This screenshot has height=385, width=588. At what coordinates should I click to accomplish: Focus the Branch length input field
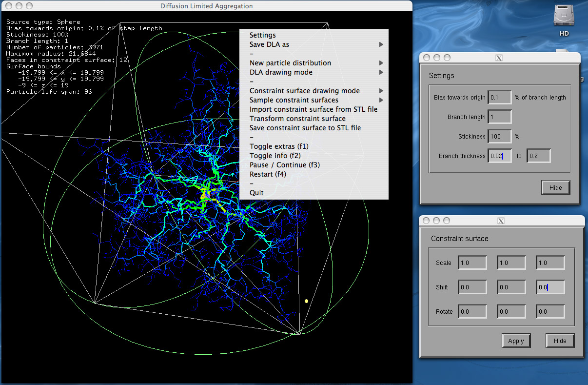[x=500, y=117]
